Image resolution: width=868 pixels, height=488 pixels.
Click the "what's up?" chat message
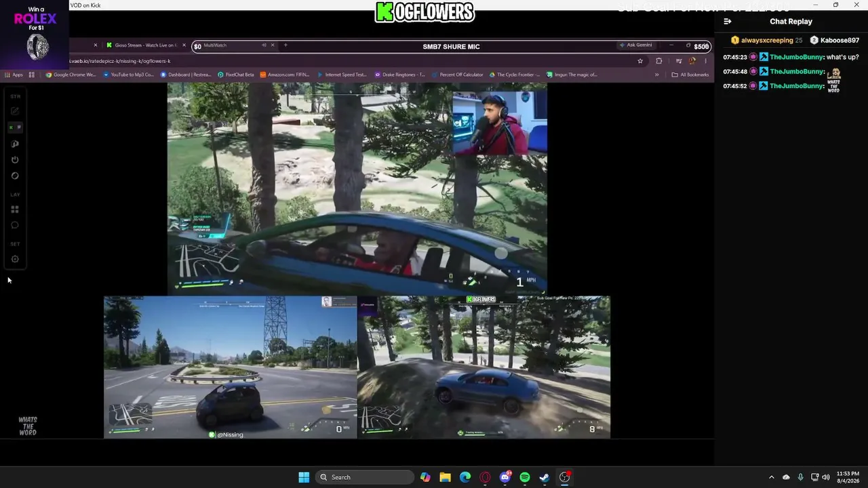[x=843, y=57]
